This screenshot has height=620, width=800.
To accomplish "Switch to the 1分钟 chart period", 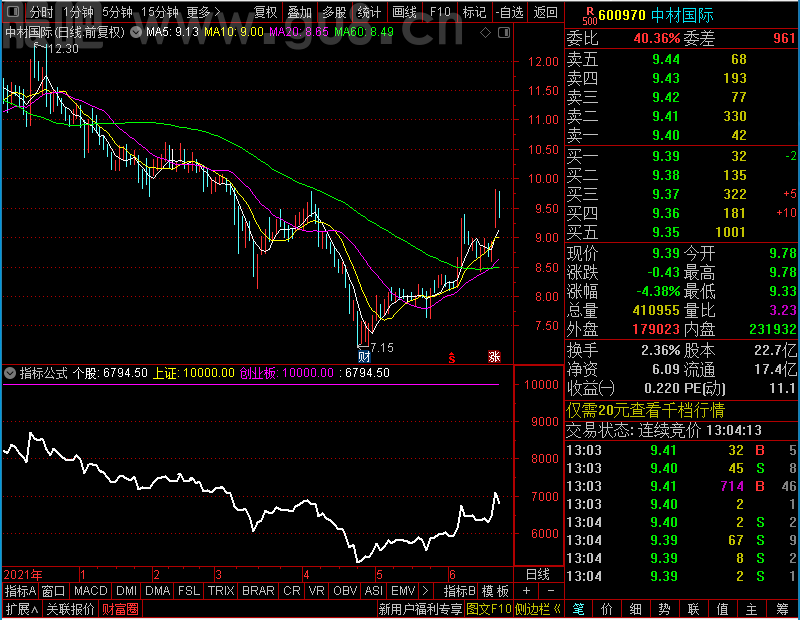I will [x=78, y=12].
